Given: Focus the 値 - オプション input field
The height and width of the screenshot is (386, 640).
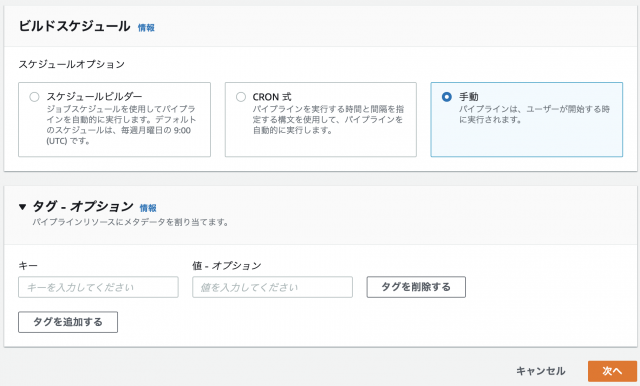Looking at the screenshot, I should 272,287.
